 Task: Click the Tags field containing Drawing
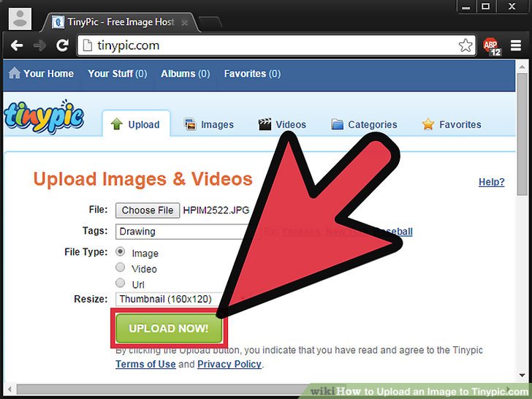(x=185, y=232)
